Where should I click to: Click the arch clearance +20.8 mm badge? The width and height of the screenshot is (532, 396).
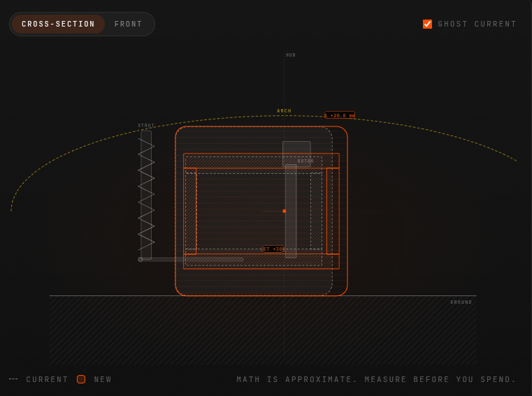pos(340,115)
